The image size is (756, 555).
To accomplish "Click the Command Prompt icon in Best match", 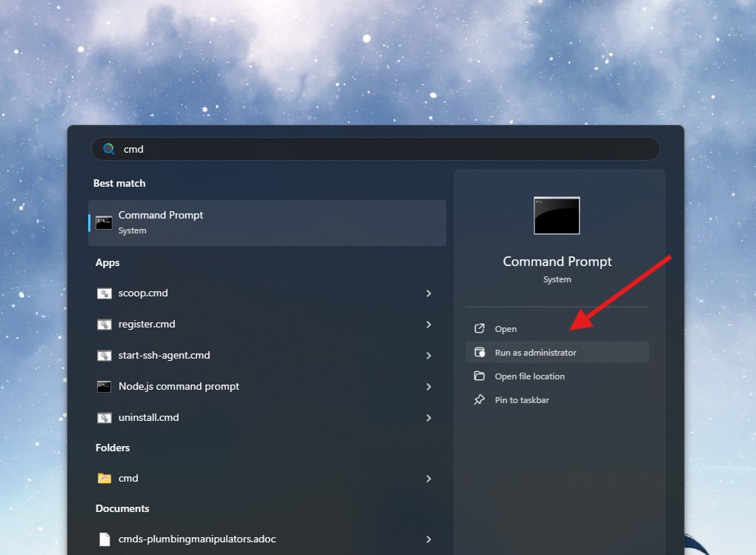I will [105, 223].
